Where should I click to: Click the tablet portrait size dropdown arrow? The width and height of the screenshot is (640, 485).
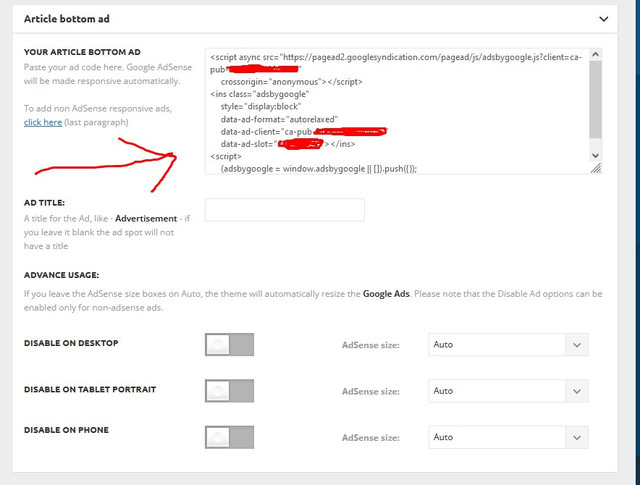tap(577, 391)
